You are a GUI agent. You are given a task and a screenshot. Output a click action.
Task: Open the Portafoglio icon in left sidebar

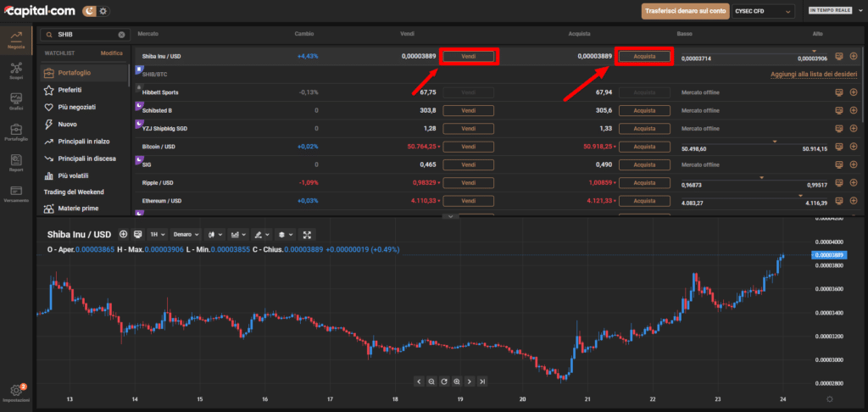16,132
